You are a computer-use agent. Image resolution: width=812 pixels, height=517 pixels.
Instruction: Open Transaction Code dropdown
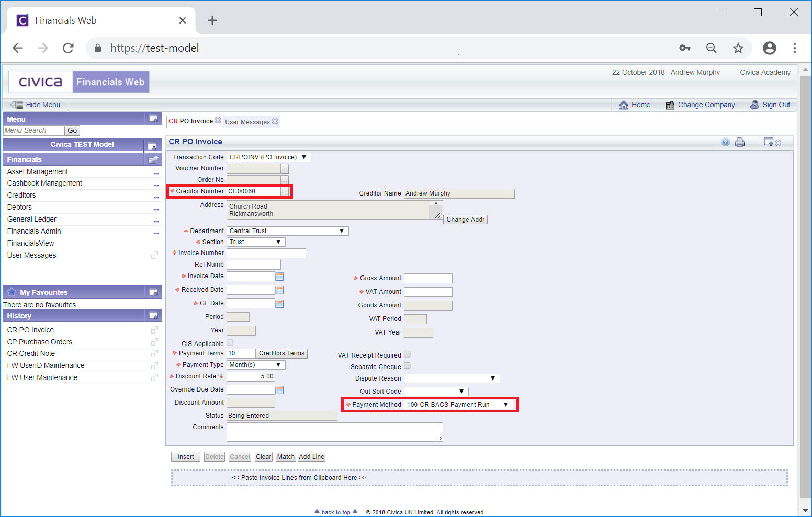pyautogui.click(x=269, y=157)
